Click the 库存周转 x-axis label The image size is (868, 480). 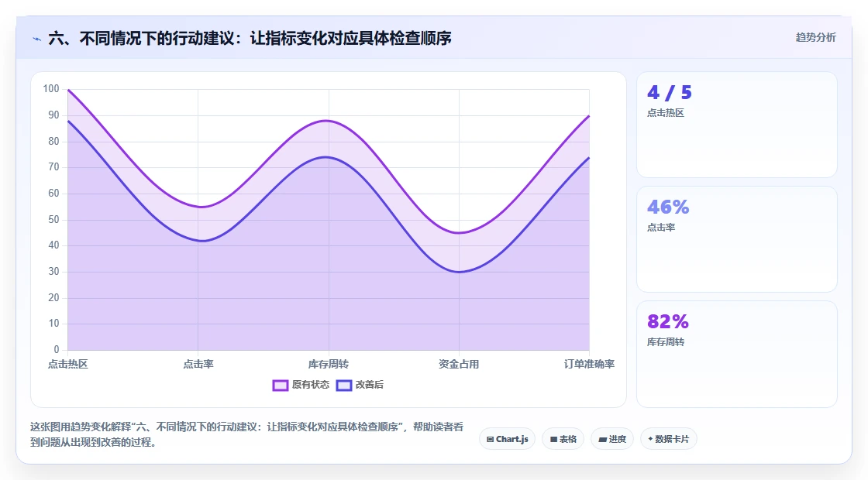coord(329,364)
